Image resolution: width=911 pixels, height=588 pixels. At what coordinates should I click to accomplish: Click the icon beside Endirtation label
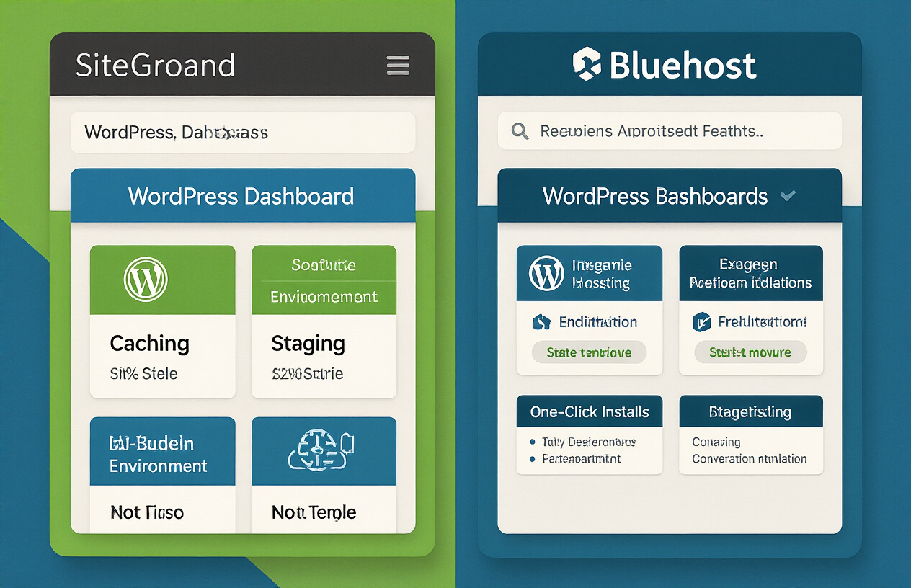(x=541, y=322)
